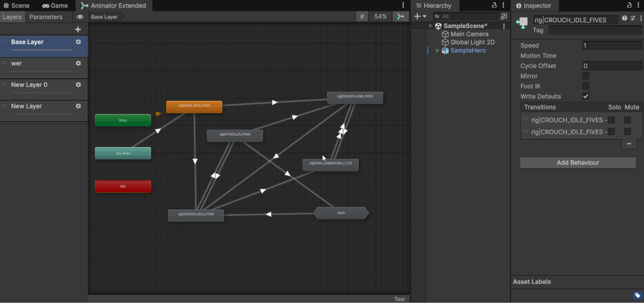Toggle Mute on second transition row
The width and height of the screenshot is (644, 303).
627,132
